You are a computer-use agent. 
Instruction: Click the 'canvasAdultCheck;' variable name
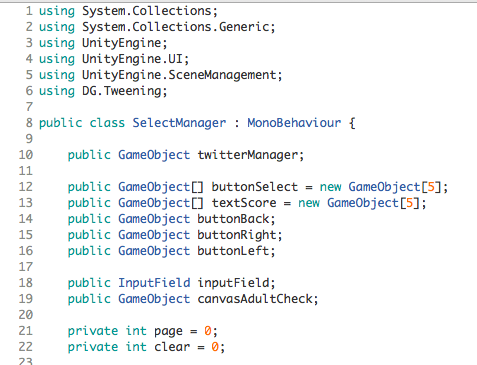point(258,299)
